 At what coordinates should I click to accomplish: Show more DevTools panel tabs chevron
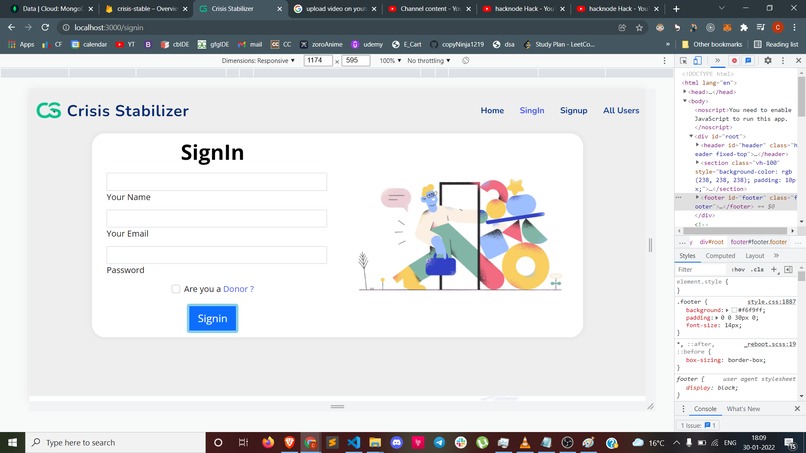pos(717,61)
